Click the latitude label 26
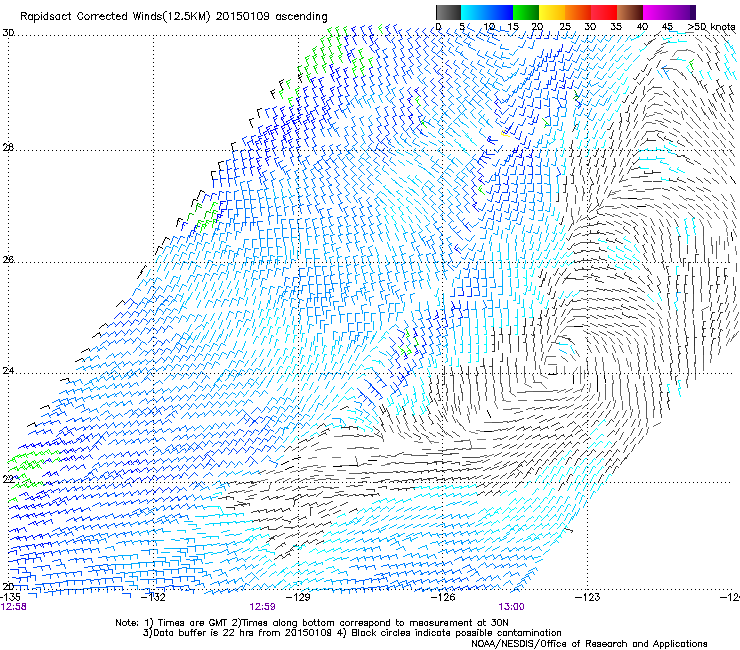The image size is (740, 650). [x=8, y=259]
